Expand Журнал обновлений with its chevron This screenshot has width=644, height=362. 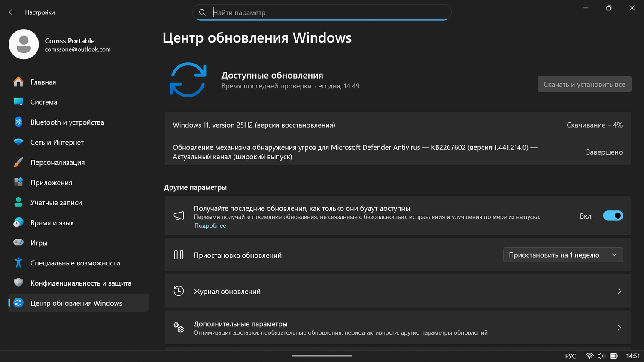click(x=619, y=291)
